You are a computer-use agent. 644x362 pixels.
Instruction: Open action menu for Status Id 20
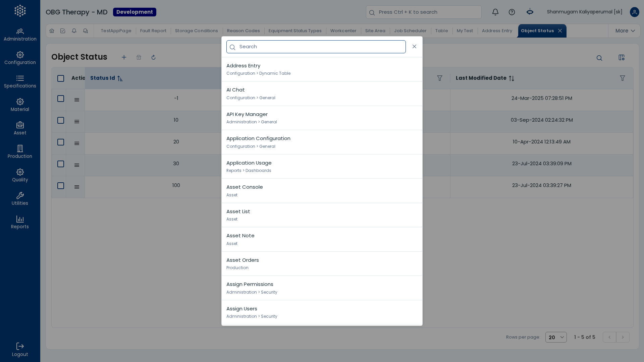point(77,143)
